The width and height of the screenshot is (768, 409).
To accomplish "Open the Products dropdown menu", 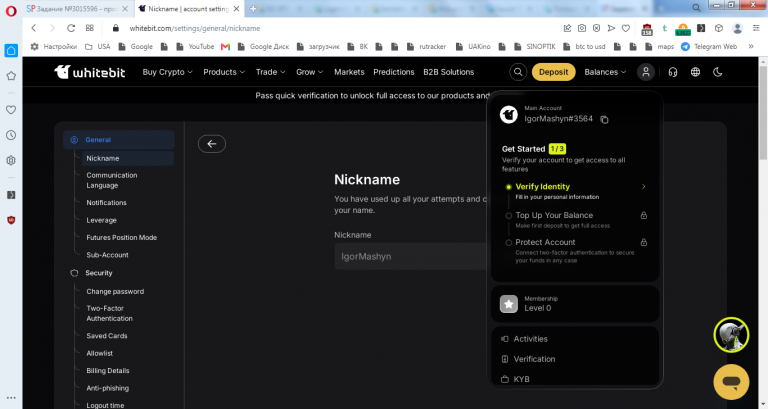I will pos(224,72).
